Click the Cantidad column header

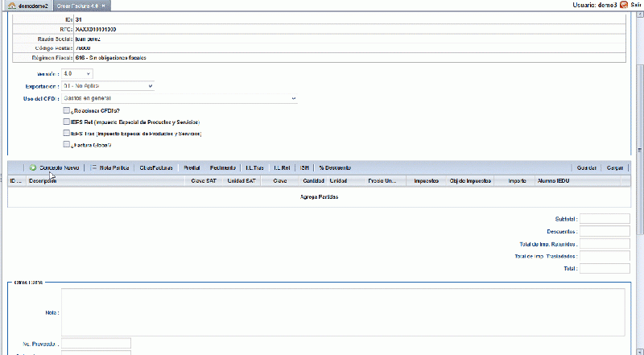tap(313, 181)
